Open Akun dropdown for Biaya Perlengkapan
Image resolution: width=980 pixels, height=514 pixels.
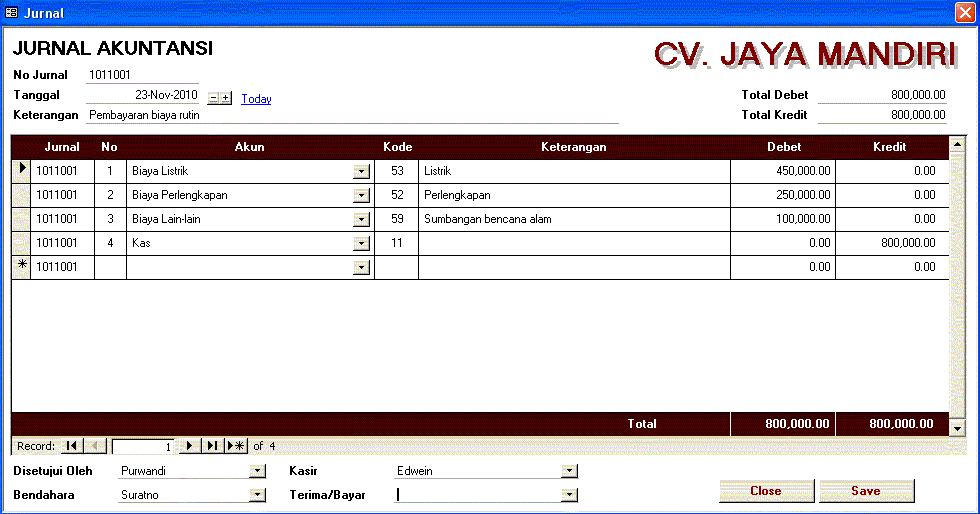(361, 196)
